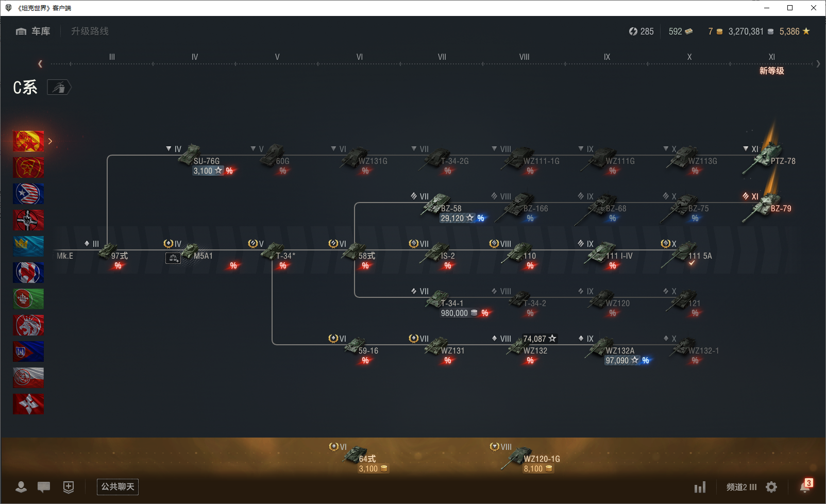This screenshot has width=826, height=504.
Task: Select the white-and-red nation flag
Action: point(28,378)
